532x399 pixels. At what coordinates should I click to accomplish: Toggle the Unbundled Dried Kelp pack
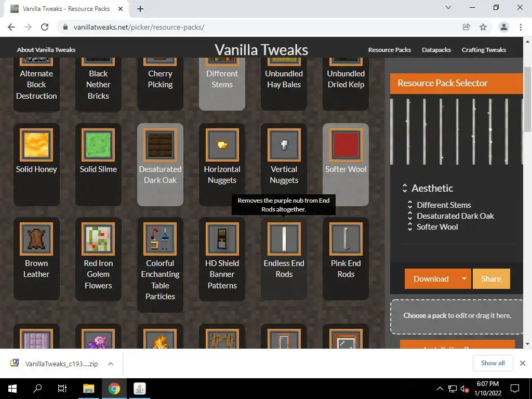pyautogui.click(x=345, y=84)
